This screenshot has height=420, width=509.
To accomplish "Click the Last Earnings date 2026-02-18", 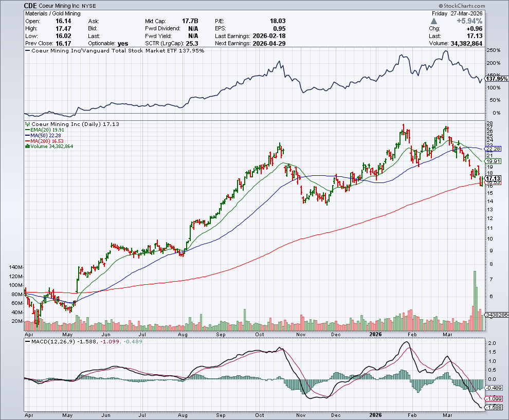I will [269, 36].
